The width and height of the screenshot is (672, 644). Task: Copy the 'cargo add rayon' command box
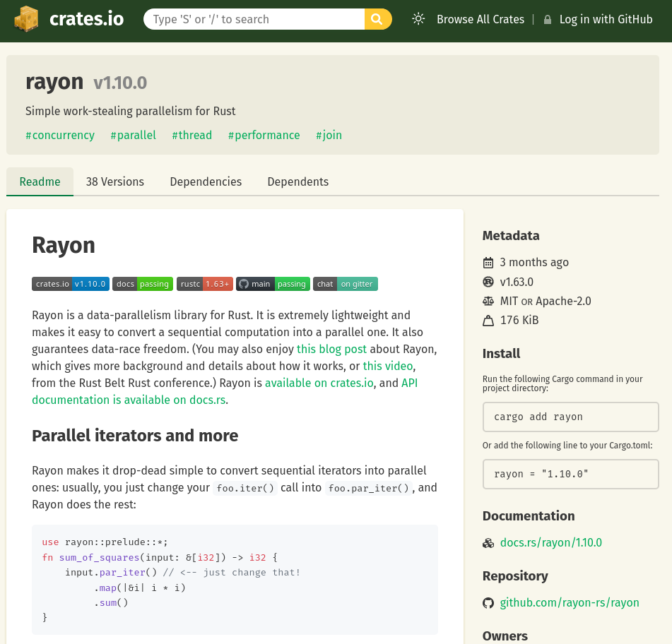point(570,417)
